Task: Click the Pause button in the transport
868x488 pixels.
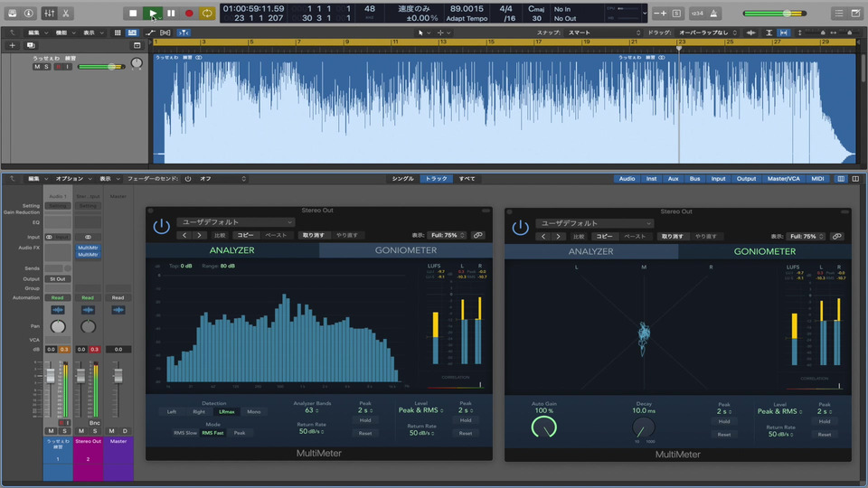Action: [x=171, y=13]
